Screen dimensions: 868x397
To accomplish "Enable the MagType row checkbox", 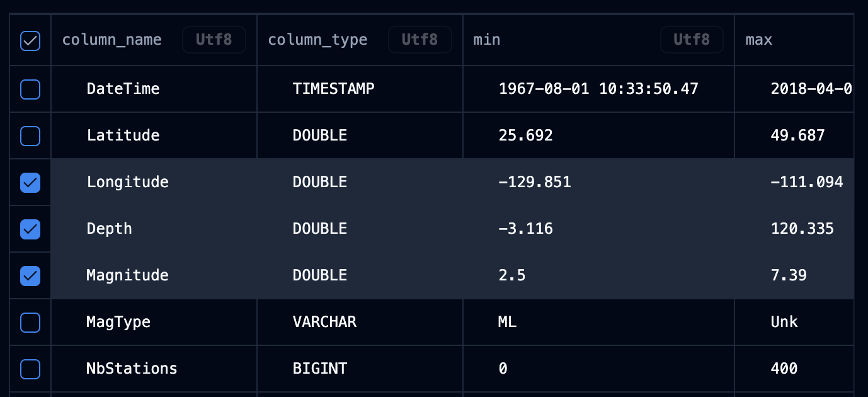I will [x=30, y=322].
